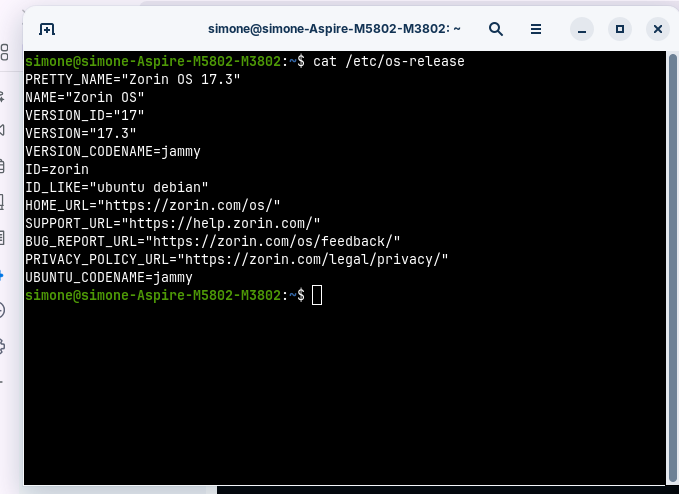Open a new terminal tab
The height and width of the screenshot is (494, 679).
tap(47, 29)
